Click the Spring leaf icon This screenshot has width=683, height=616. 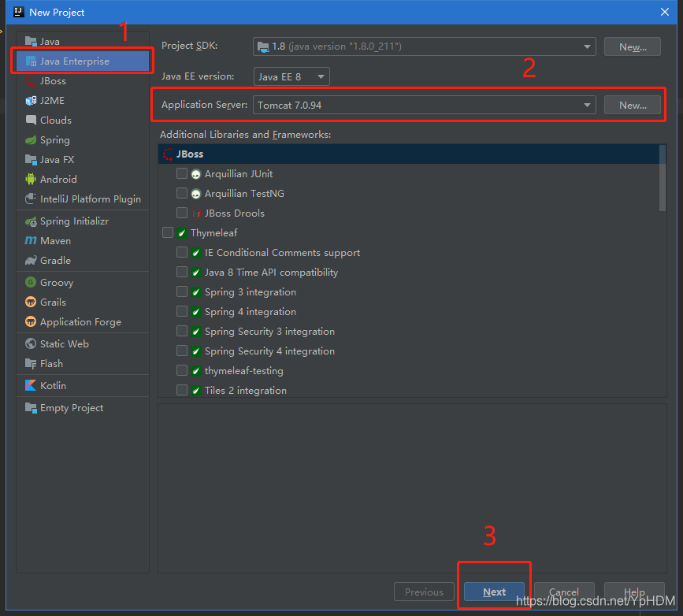tap(31, 140)
